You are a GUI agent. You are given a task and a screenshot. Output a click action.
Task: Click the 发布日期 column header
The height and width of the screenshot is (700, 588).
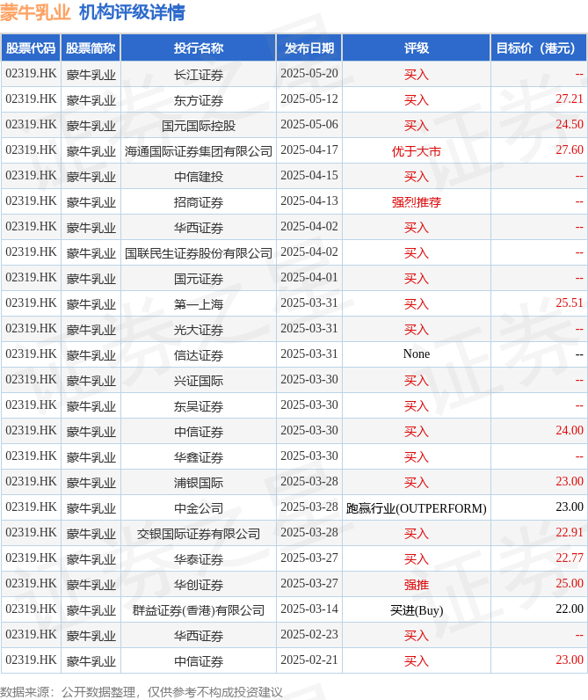(309, 47)
